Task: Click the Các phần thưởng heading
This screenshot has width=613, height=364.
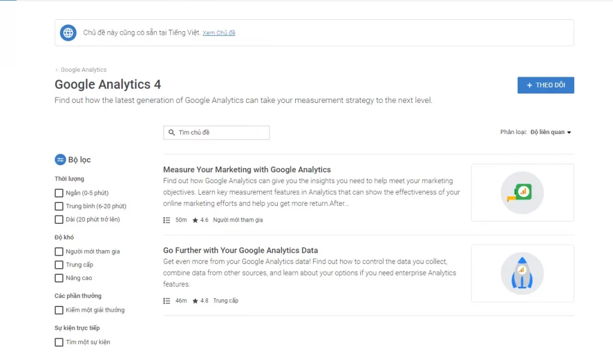Action: [x=78, y=296]
